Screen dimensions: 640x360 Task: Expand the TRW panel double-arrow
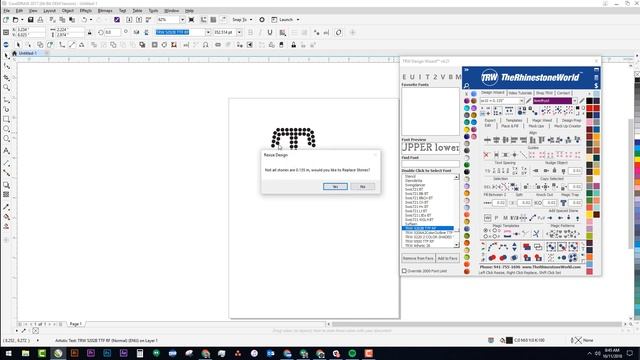(x=467, y=70)
